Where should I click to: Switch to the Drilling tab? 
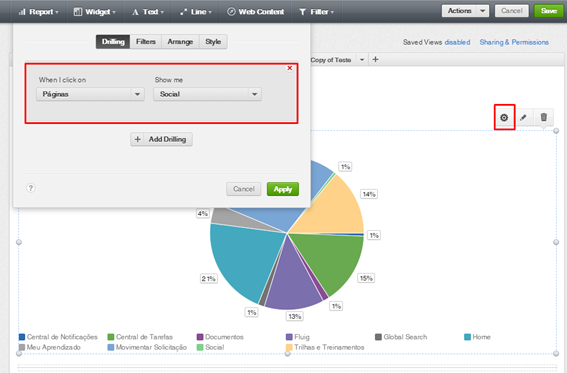[113, 42]
